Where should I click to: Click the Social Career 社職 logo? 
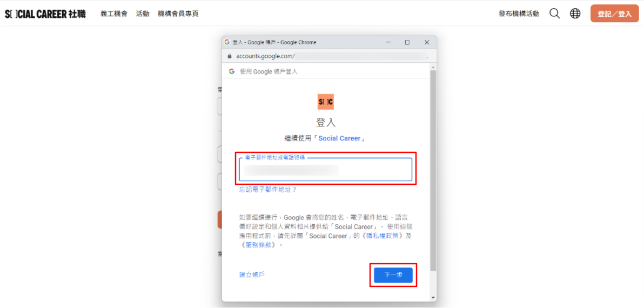pos(45,14)
